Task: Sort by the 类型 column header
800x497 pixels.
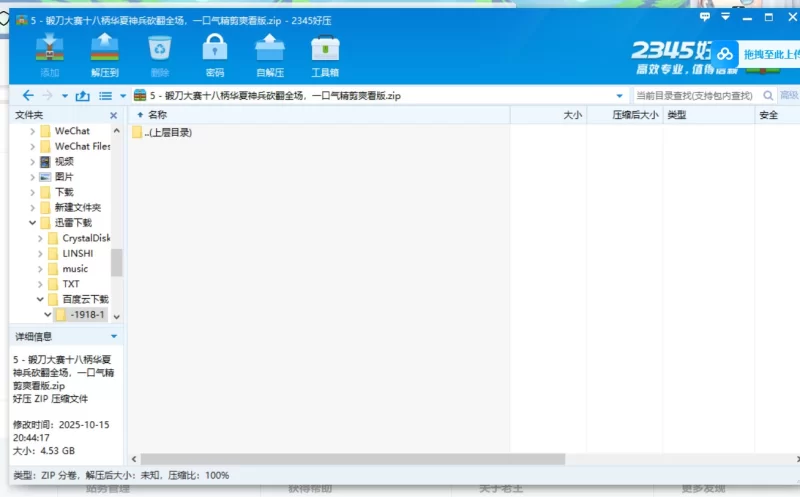Action: (677, 115)
